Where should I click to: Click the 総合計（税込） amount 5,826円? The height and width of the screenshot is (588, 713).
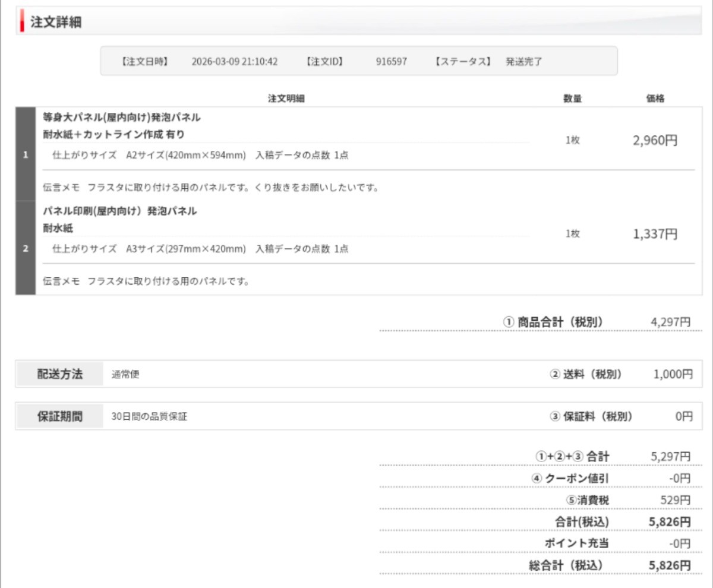coord(670,565)
